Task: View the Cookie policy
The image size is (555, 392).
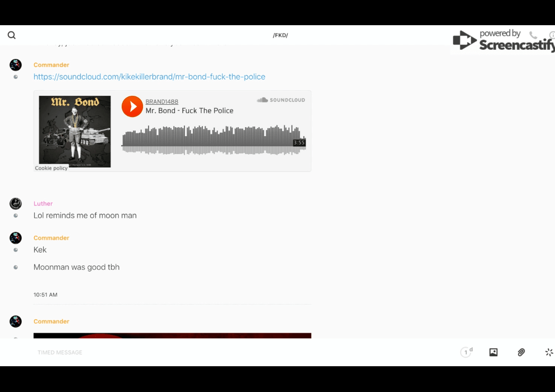Action: coord(52,168)
